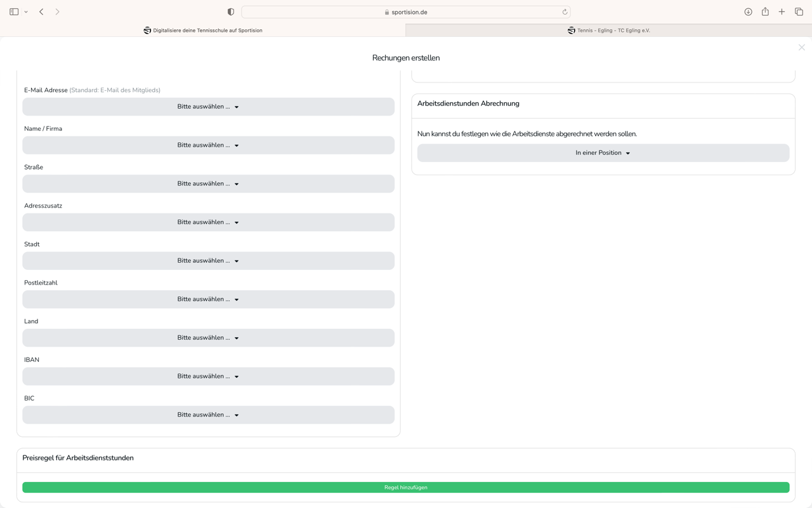
Task: Open the sidebar options chevron
Action: coord(26,12)
